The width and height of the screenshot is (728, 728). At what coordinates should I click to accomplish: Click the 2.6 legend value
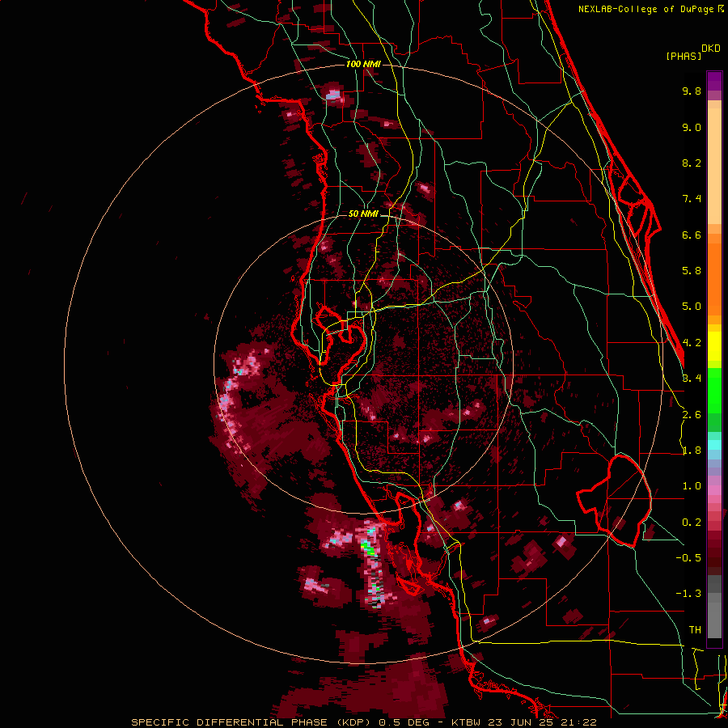[x=692, y=415]
